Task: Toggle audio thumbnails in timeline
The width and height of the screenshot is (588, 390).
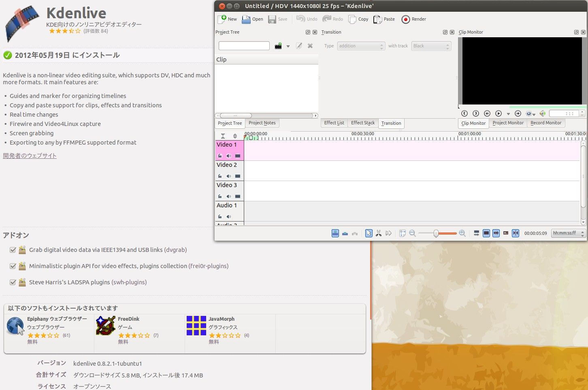Action: click(x=496, y=233)
